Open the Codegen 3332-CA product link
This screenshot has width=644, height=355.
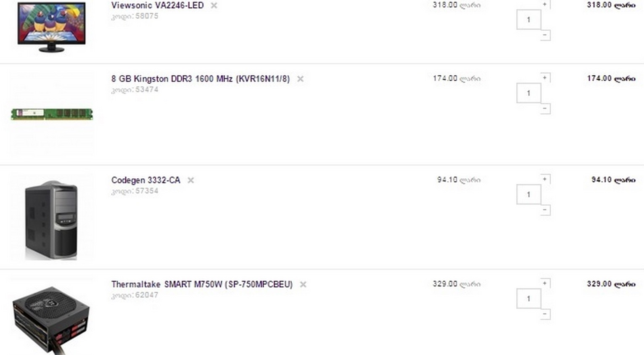[146, 180]
